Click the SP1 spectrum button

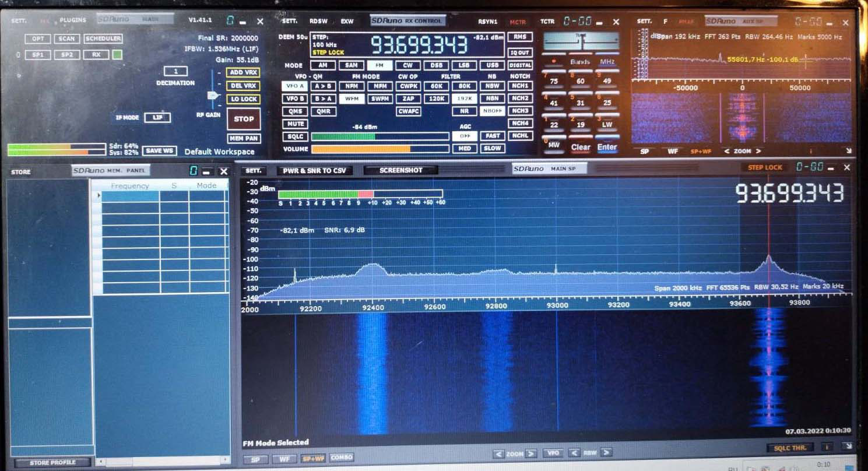tap(38, 55)
